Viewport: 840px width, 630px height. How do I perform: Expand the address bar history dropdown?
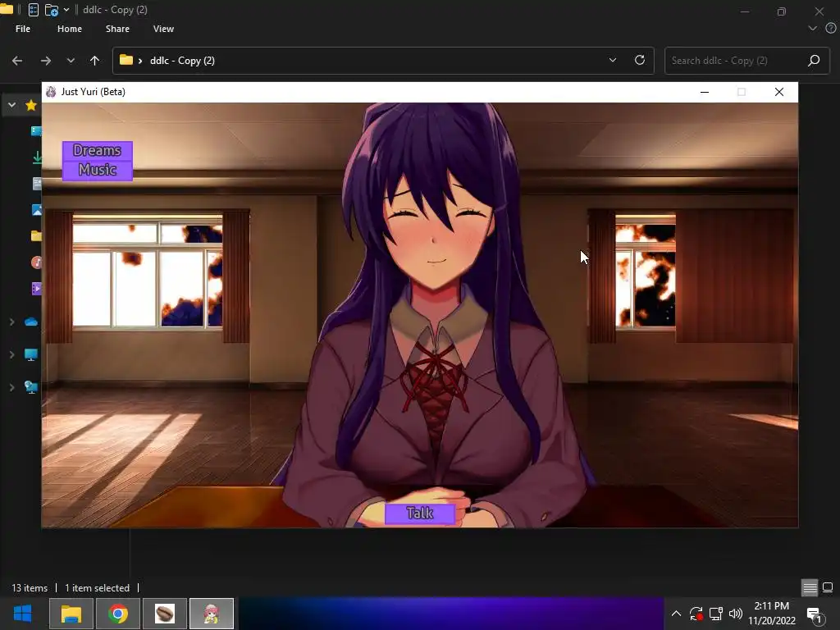(612, 60)
